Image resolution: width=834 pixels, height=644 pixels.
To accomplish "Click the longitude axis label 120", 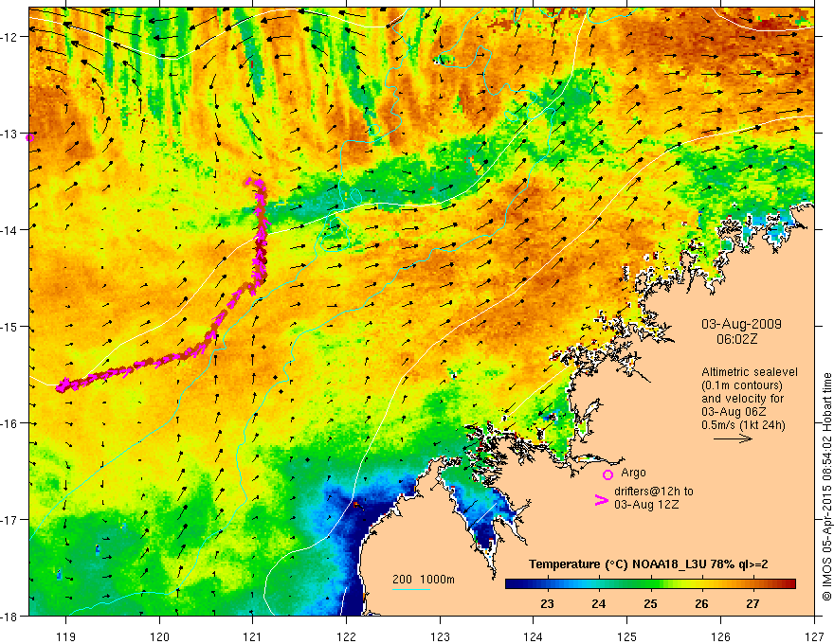I will [x=159, y=636].
